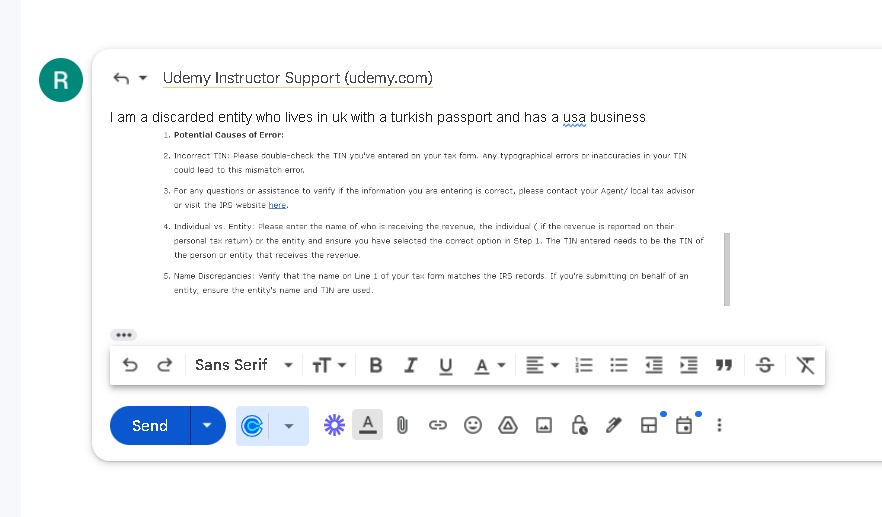Set up a meeting time calendar icon
This screenshot has height=517, width=882.
pos(684,425)
